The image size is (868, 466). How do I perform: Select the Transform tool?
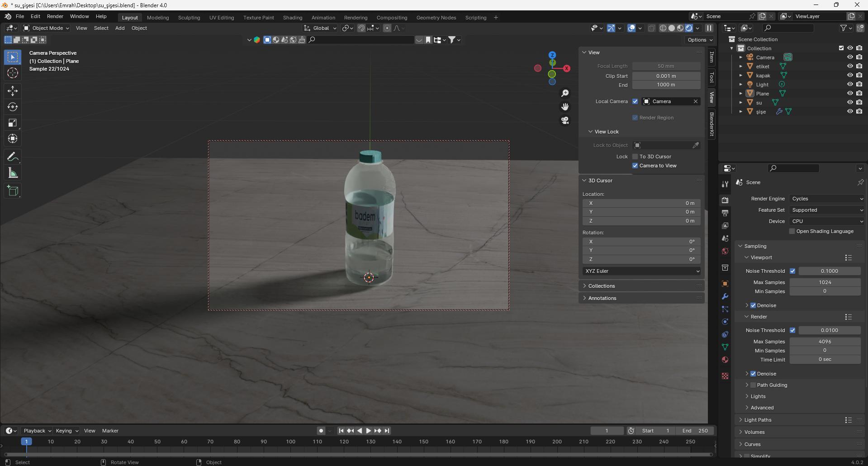tap(13, 138)
